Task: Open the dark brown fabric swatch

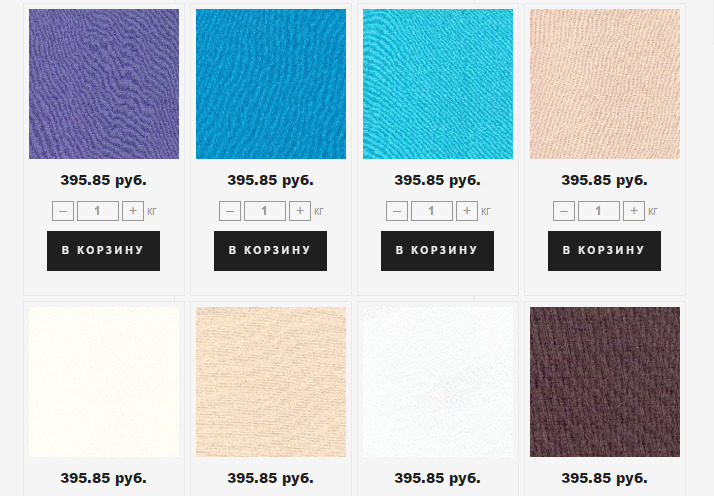Action: tap(605, 382)
